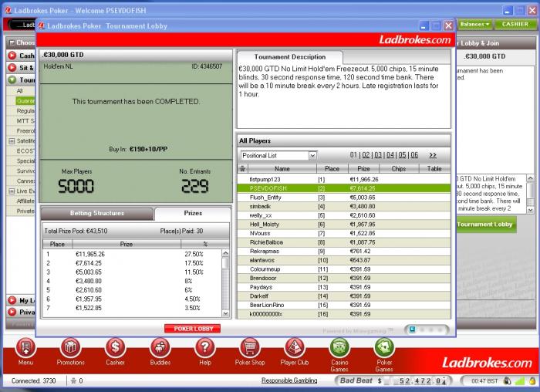Click the status bar icon beside 00:47 BST
The width and height of the screenshot is (540, 392).
click(507, 380)
